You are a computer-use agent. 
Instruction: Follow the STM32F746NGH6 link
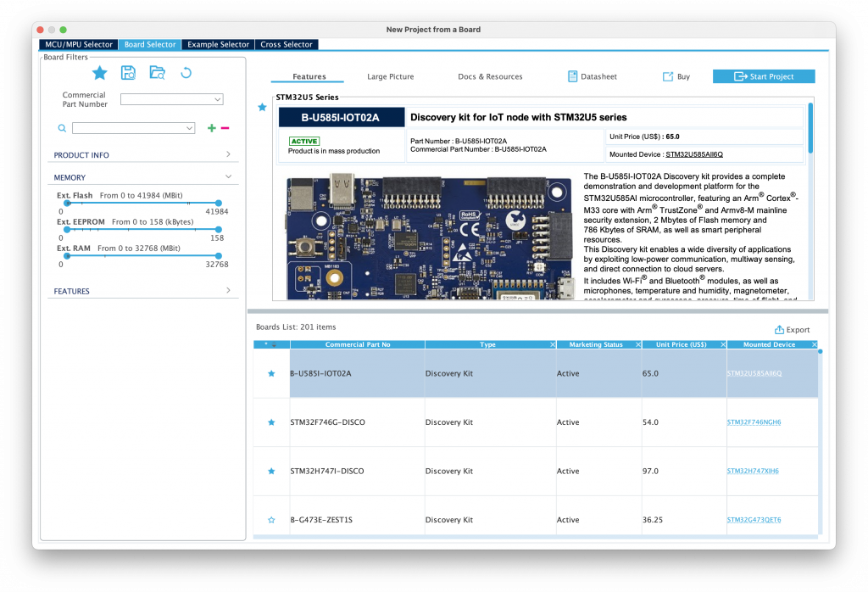[x=754, y=422]
